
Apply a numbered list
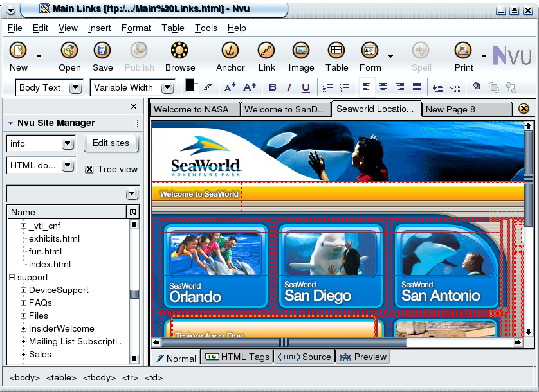pyautogui.click(x=328, y=87)
